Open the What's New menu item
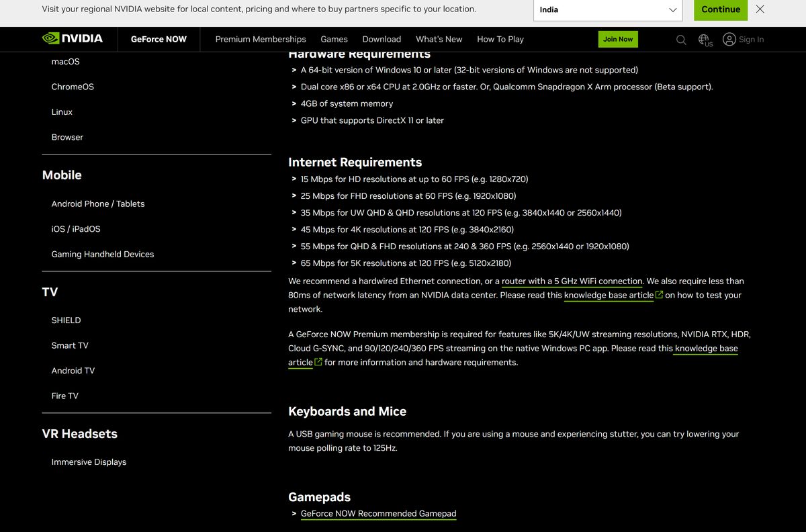Viewport: 806px width, 532px height. [439, 39]
